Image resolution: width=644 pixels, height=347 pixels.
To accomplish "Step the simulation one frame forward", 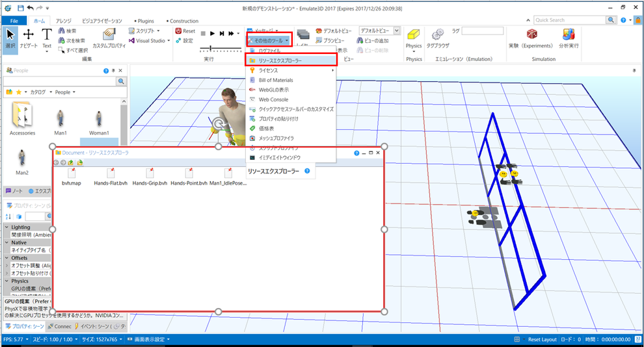I will pos(222,34).
